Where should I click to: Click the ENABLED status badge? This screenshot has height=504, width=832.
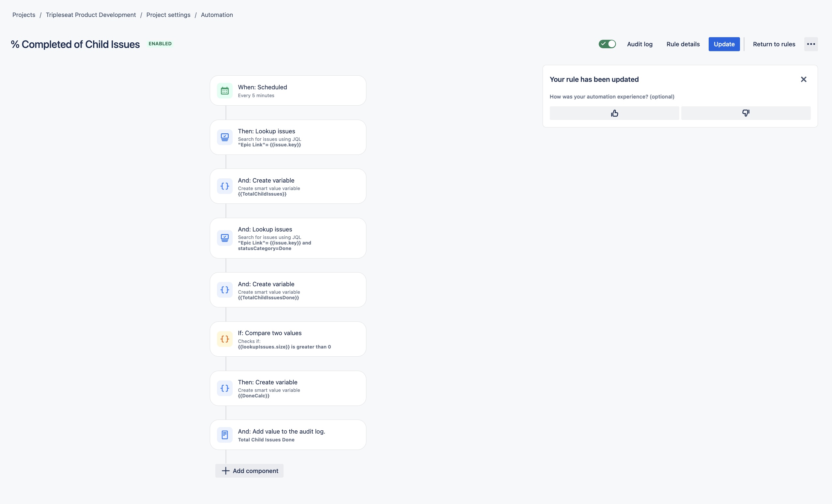[160, 43]
